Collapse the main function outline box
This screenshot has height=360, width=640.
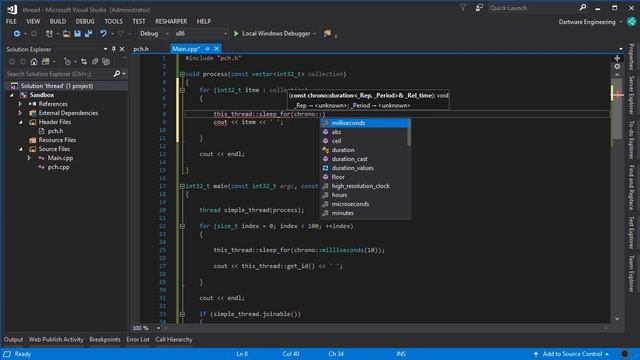tap(182, 186)
